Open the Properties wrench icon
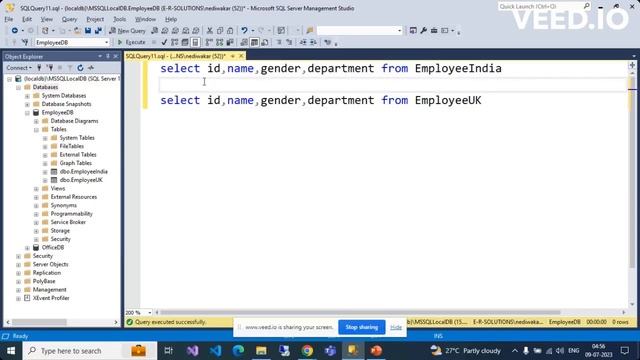 (x=424, y=31)
